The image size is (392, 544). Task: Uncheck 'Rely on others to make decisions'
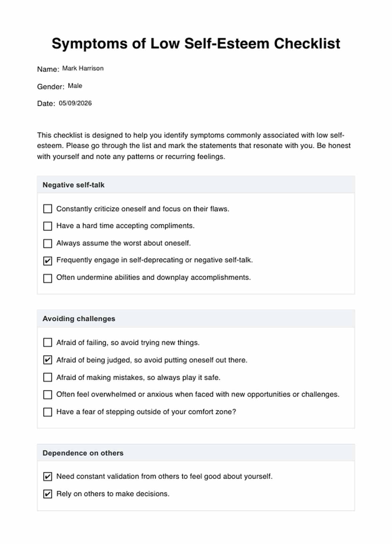tap(48, 494)
